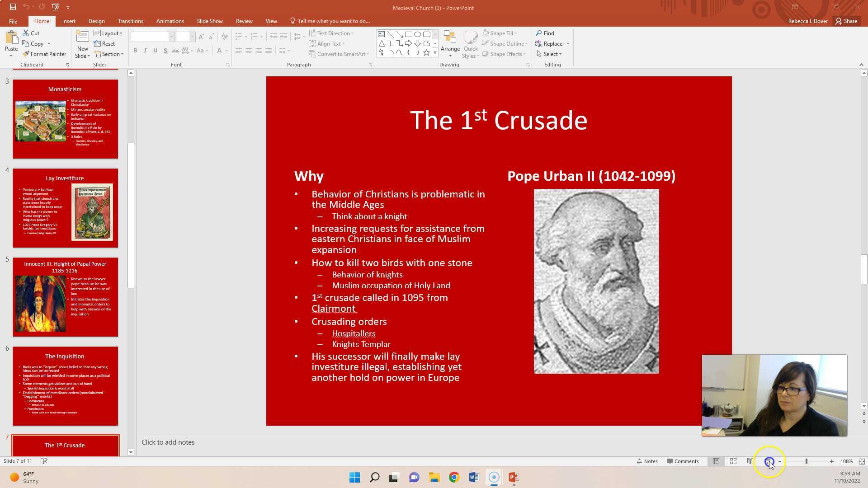Click the Format Painter tool
Image resolution: width=868 pixels, height=488 pixels.
coord(44,54)
